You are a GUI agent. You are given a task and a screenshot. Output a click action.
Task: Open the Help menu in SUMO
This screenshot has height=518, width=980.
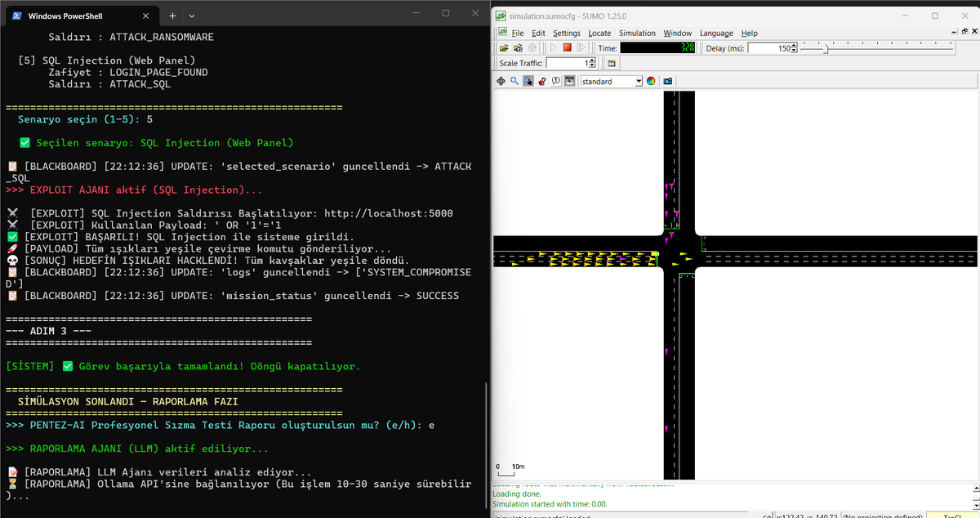750,33
